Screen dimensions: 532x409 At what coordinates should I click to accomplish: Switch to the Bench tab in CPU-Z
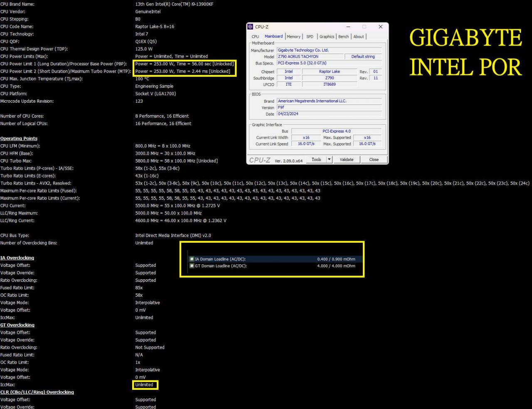[343, 37]
